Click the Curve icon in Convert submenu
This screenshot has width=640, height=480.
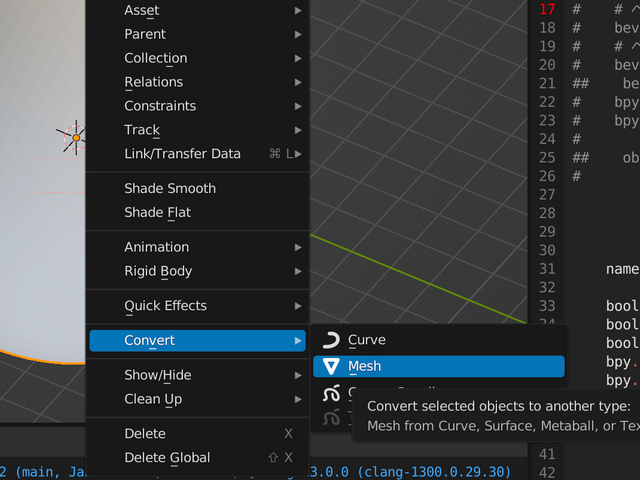click(332, 341)
